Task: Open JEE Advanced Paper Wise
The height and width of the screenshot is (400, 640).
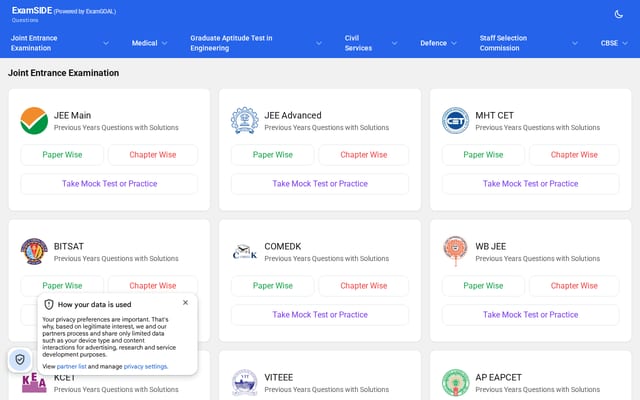Action: tap(273, 155)
